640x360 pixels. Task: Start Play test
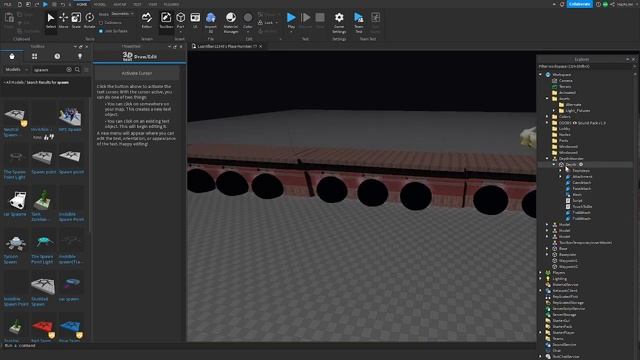pos(291,21)
